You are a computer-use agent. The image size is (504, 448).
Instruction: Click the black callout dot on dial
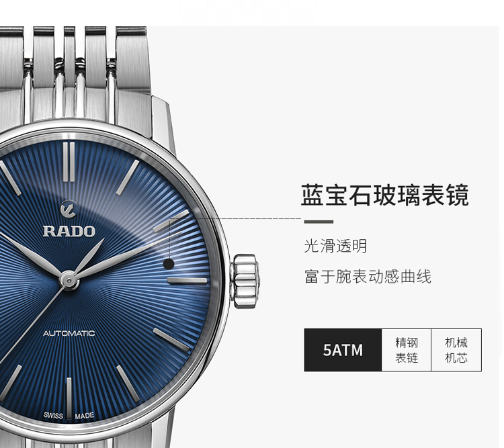pyautogui.click(x=169, y=264)
